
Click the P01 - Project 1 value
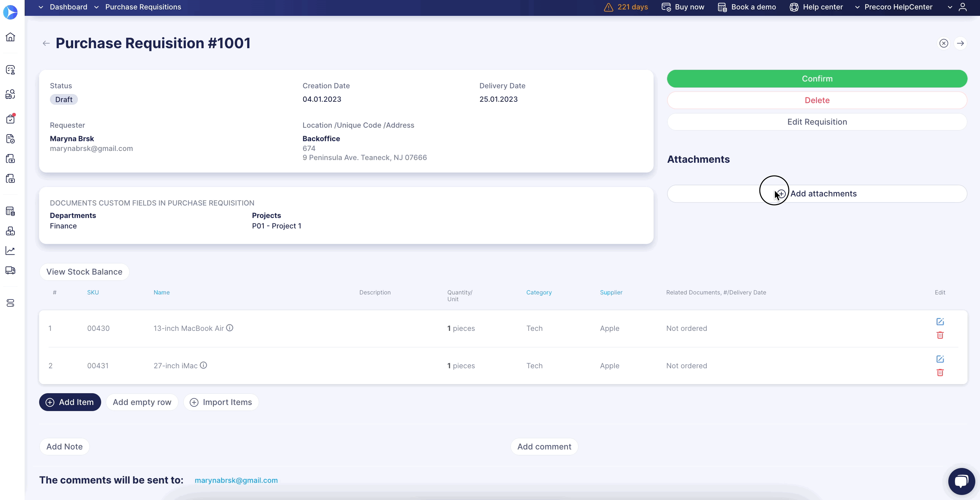coord(277,226)
